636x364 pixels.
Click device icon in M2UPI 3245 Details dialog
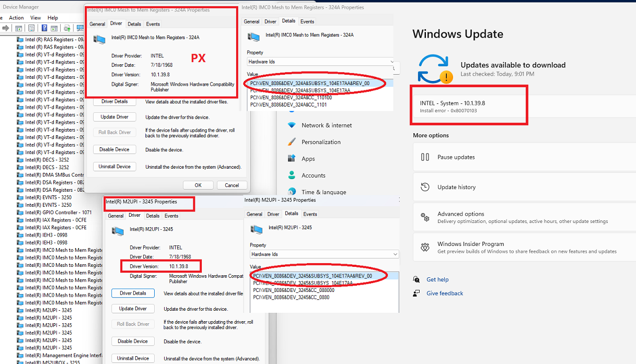coord(256,229)
